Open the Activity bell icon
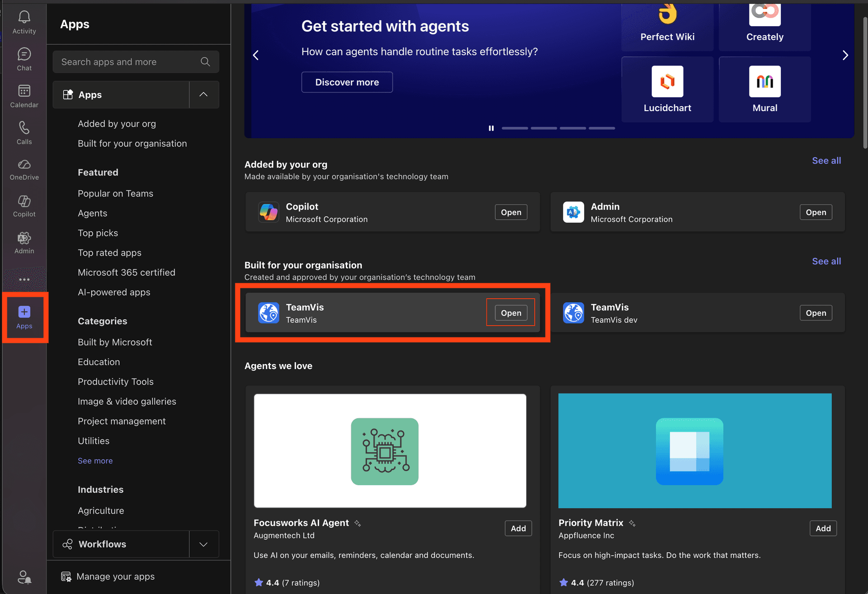The image size is (868, 594). (x=24, y=17)
